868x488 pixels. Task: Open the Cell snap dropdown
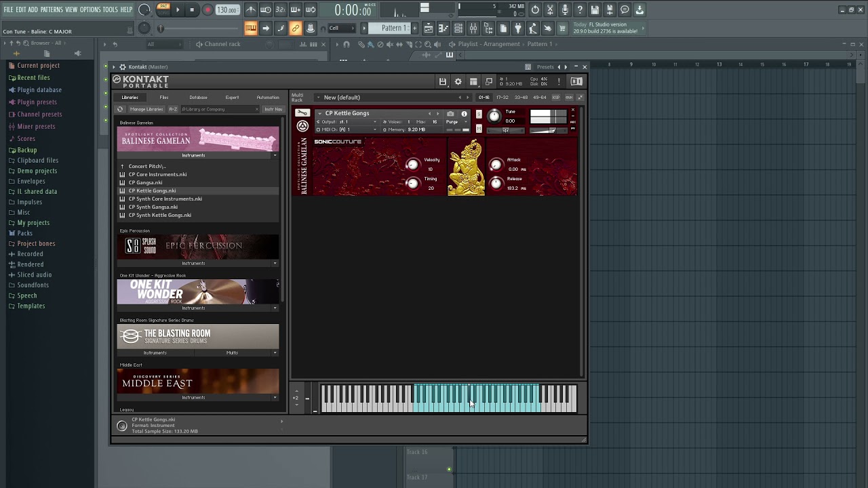click(x=342, y=28)
